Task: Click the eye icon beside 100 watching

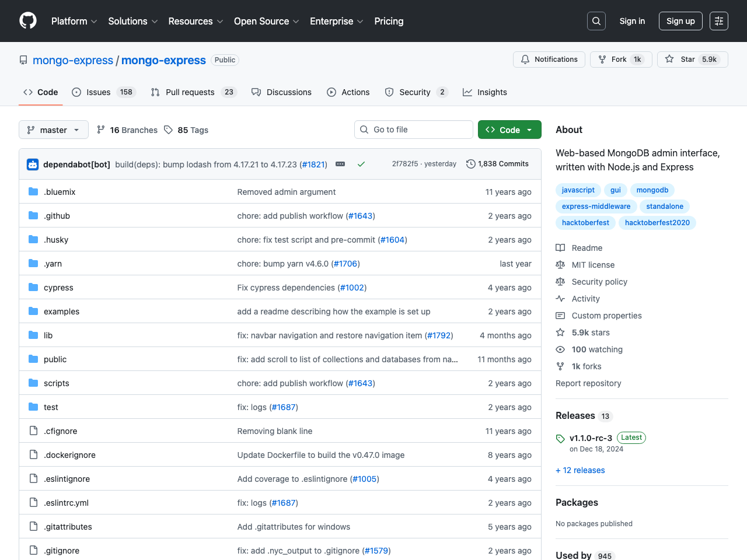Action: click(560, 349)
